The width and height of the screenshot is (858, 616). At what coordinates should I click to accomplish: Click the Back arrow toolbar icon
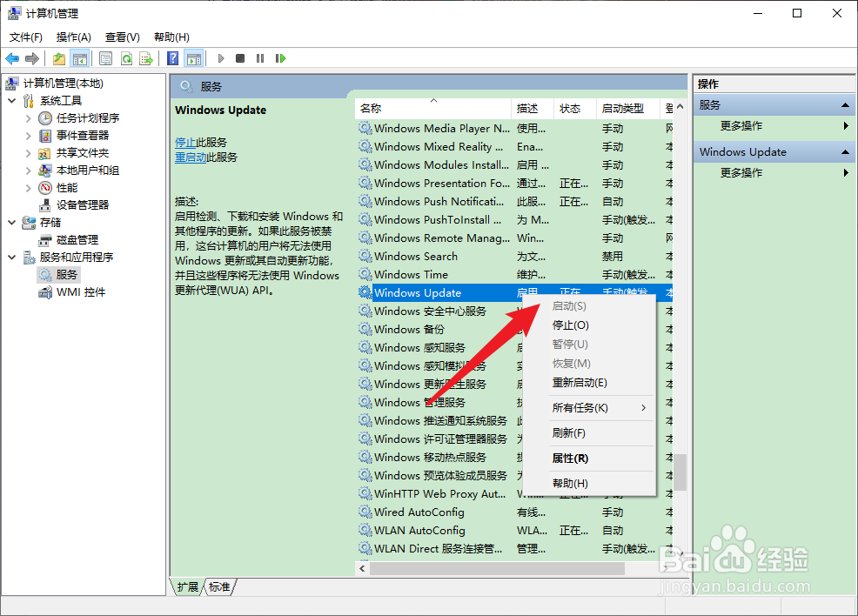pos(12,58)
